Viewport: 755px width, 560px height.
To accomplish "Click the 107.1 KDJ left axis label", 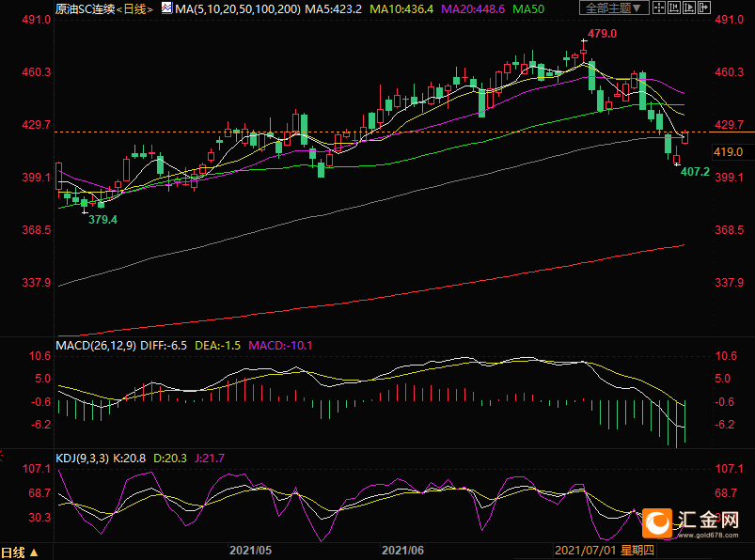I will (x=36, y=469).
